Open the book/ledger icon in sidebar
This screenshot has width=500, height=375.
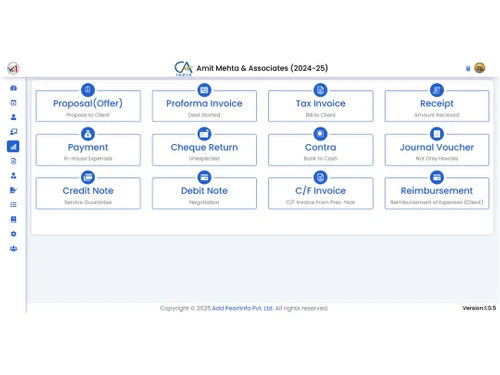tap(13, 219)
